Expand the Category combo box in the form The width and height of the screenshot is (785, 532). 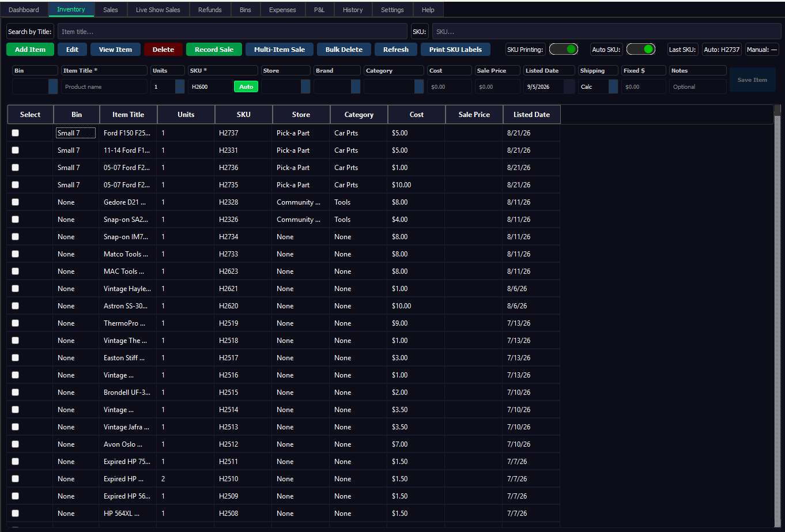pyautogui.click(x=419, y=86)
